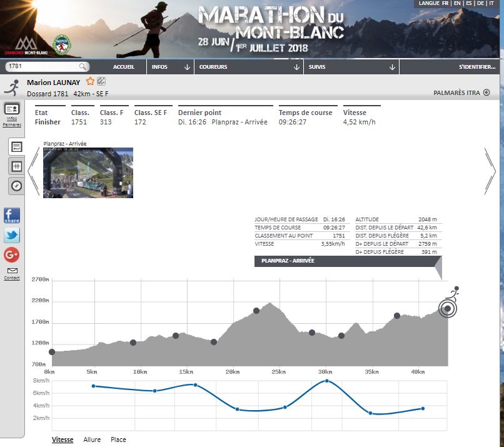
Task: Share the result on Facebook
Action: click(12, 216)
